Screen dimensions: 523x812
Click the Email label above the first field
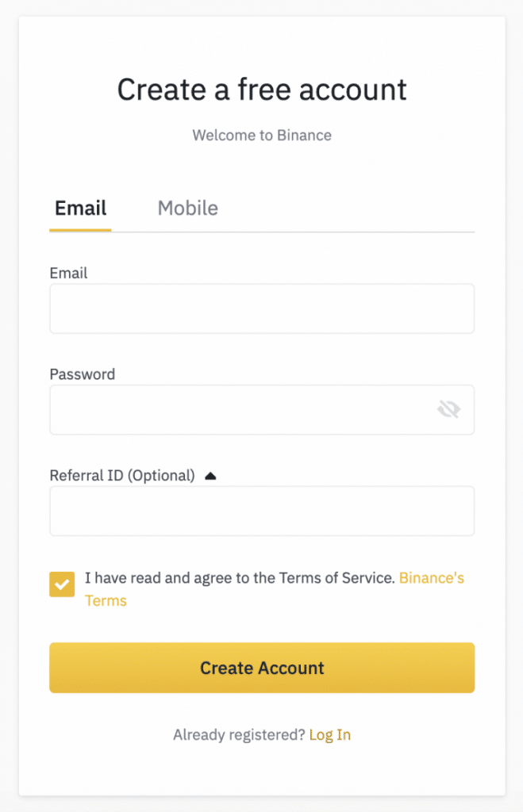68,273
